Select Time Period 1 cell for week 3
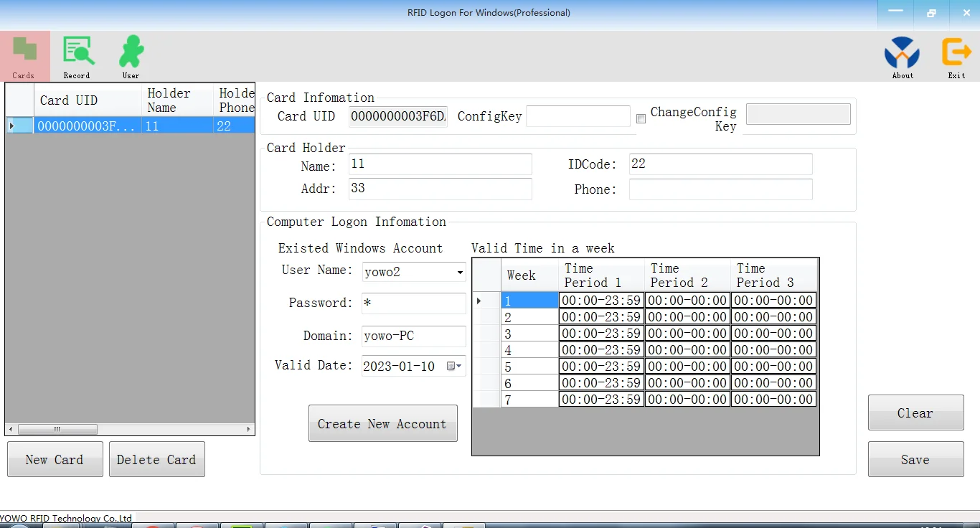Viewport: 980px width, 528px height. click(601, 334)
